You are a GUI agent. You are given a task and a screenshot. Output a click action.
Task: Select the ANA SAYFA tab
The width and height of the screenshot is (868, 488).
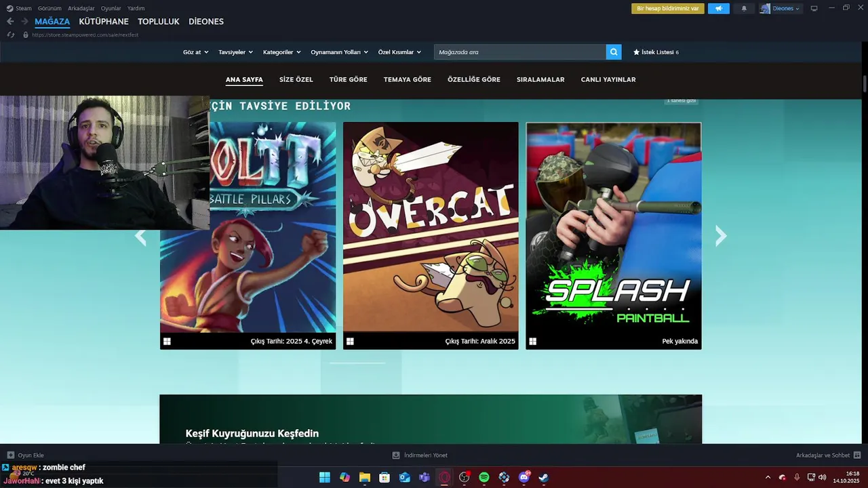click(x=244, y=79)
